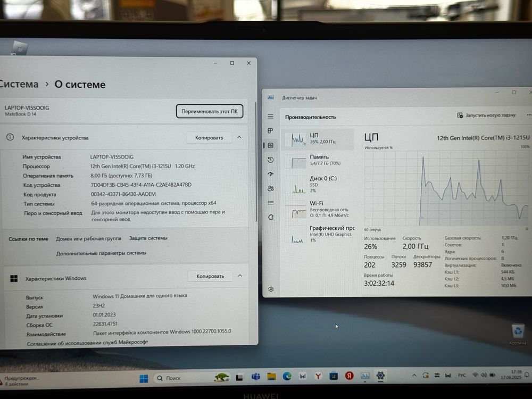The width and height of the screenshot is (532, 399).
Task: Open Services icon in Task Manager sidebar
Action: (x=271, y=217)
